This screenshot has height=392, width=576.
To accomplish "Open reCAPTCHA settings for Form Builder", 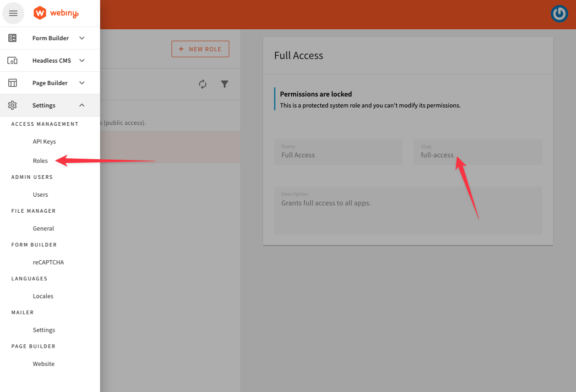I will [48, 263].
